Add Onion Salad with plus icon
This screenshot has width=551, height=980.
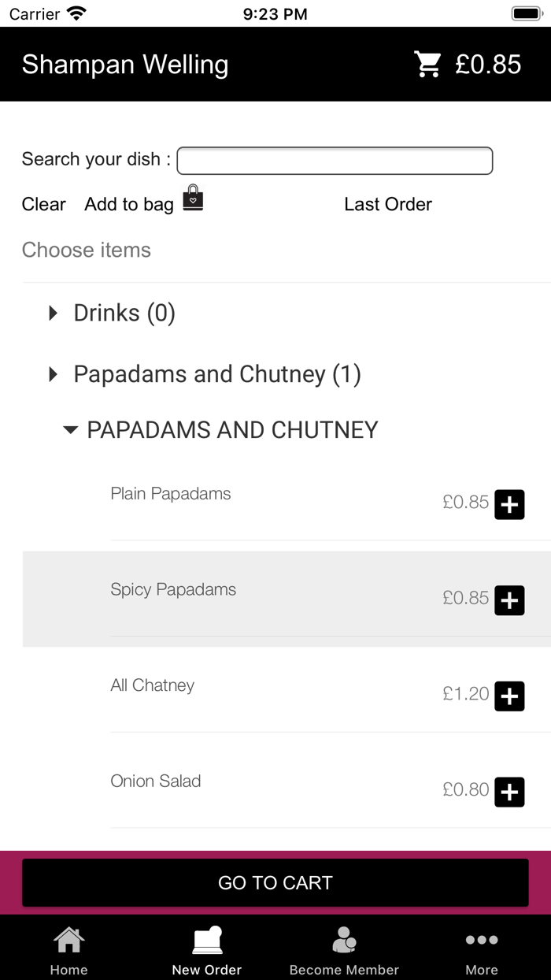pyautogui.click(x=509, y=792)
